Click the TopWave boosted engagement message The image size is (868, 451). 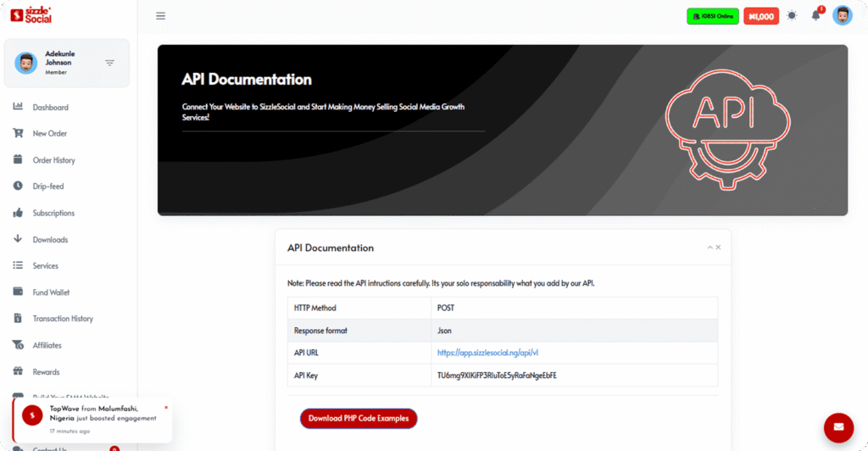(x=103, y=414)
